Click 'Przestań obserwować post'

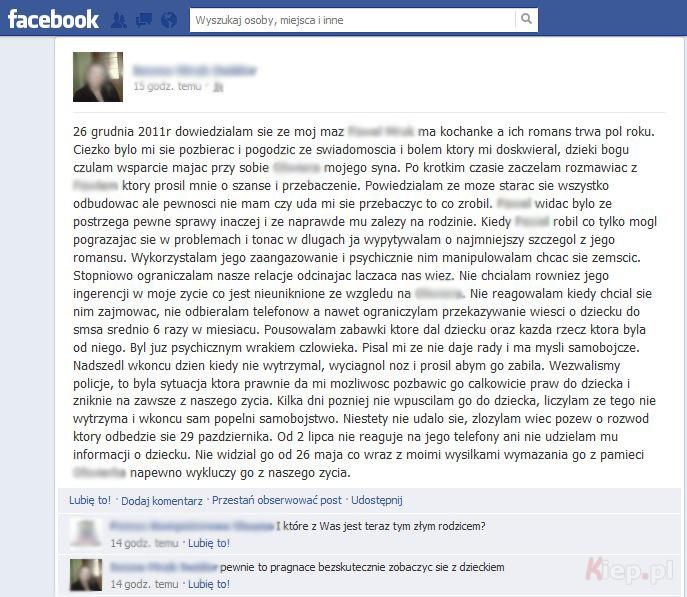(x=276, y=500)
